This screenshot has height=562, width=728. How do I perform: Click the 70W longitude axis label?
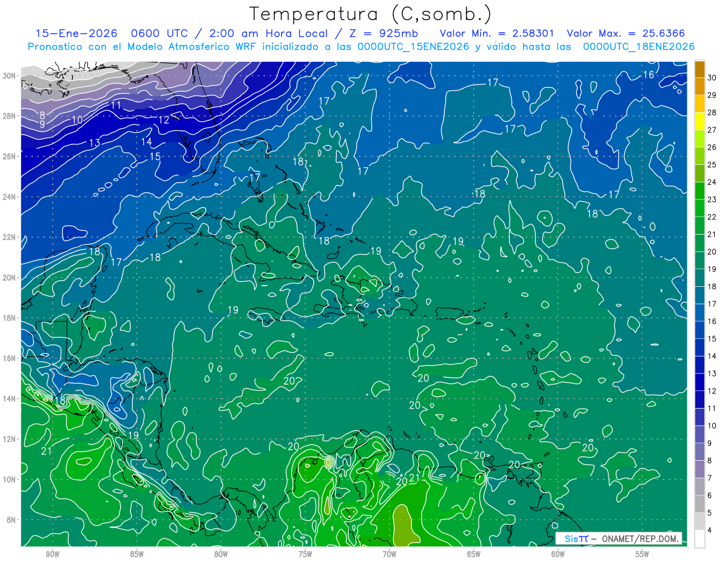[389, 555]
